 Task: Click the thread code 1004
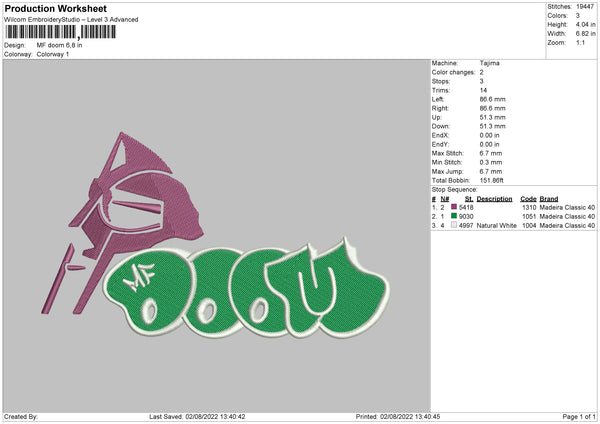[x=529, y=226]
